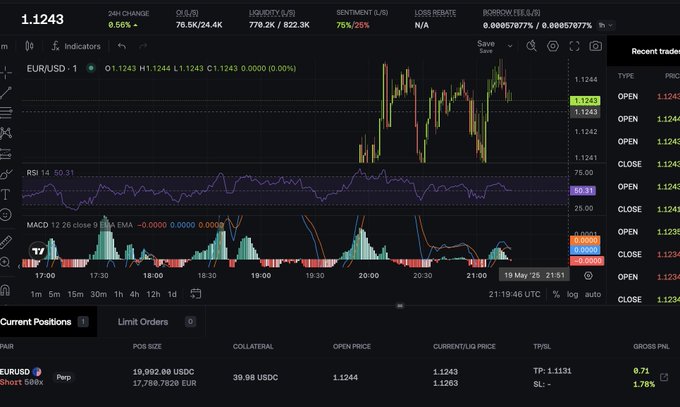
Task: Open the timezone menu showing UTC time
Action: point(514,295)
